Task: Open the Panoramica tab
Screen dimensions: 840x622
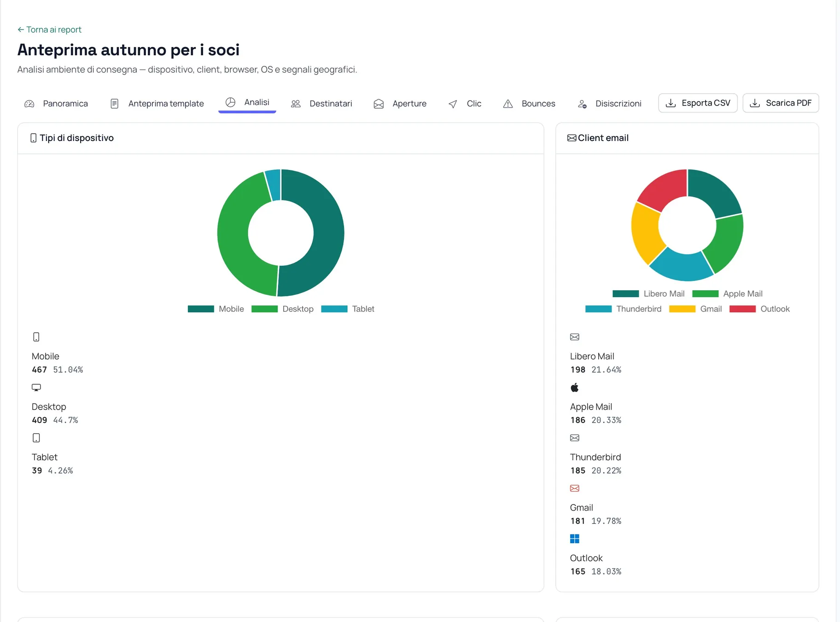Action: (x=56, y=104)
